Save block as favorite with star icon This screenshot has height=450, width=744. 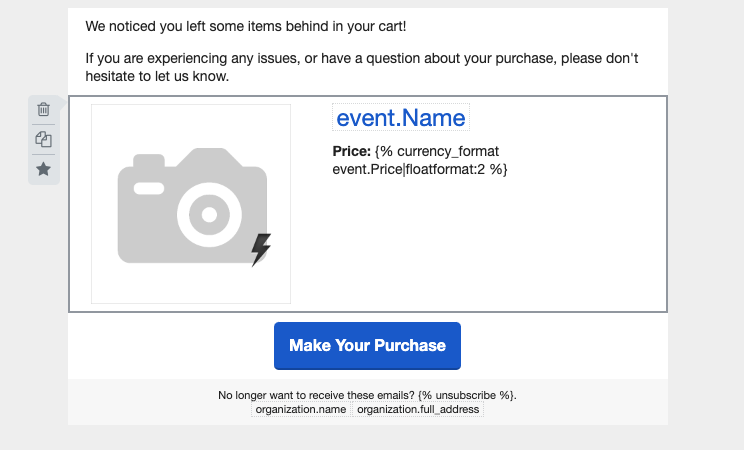coord(44,169)
